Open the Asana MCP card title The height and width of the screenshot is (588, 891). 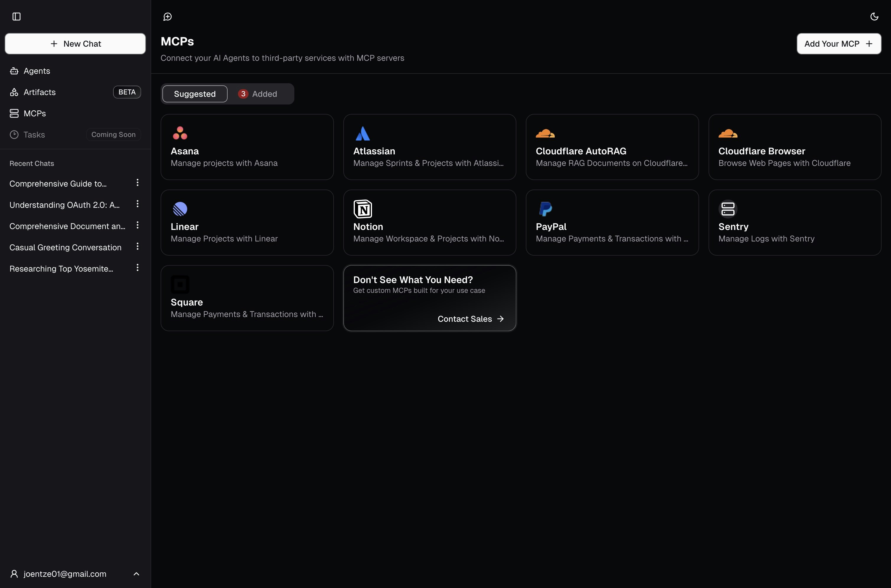point(185,151)
